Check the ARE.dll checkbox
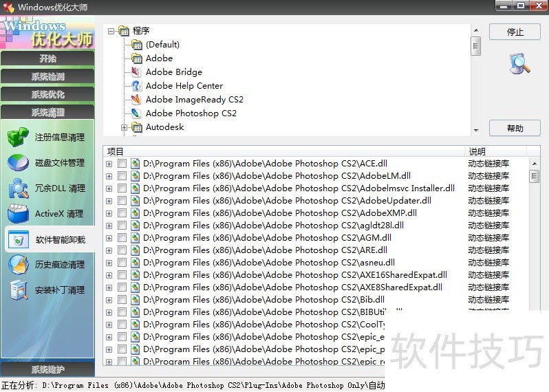549x392 pixels. point(122,250)
